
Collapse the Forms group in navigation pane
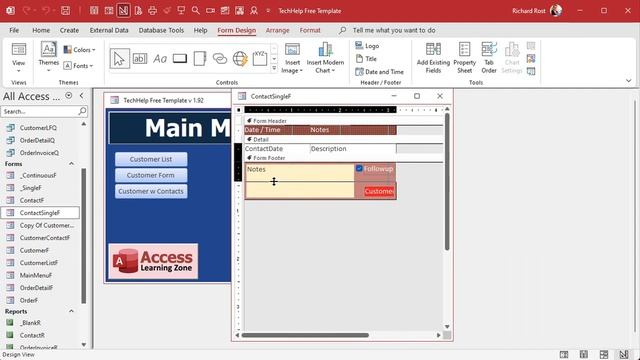click(71, 164)
